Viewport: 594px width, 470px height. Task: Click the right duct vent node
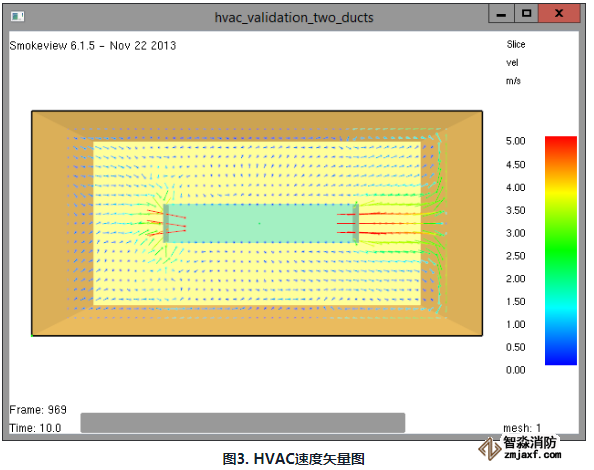356,223
